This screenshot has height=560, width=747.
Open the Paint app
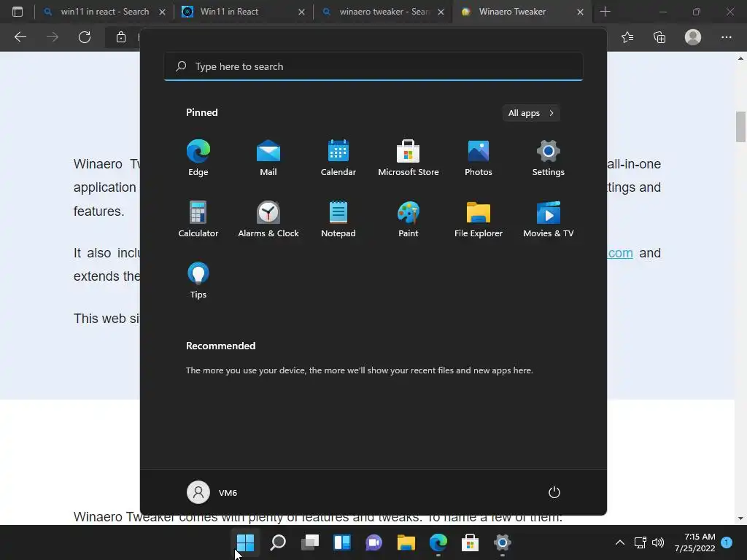click(409, 219)
